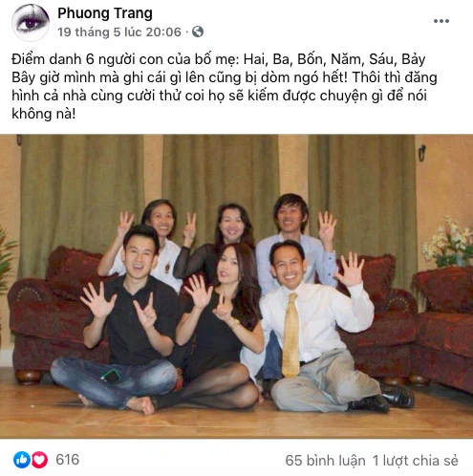Open the family group photo
Viewport: 473px width, 476px height.
(236, 286)
